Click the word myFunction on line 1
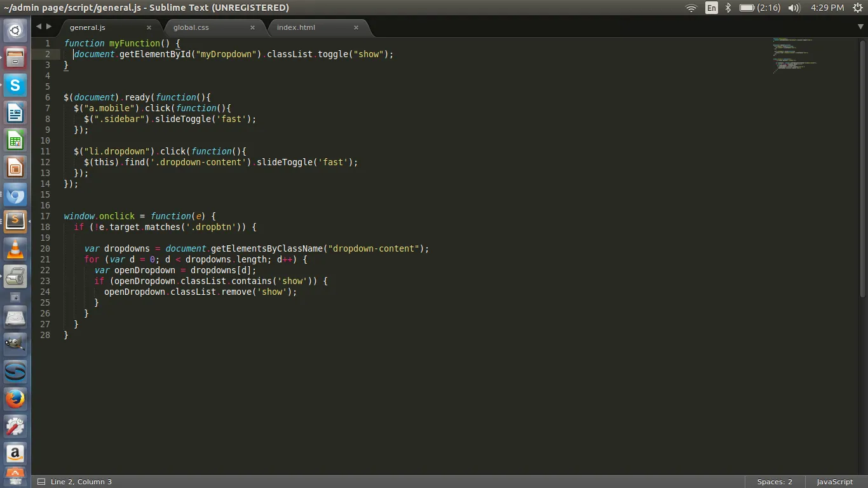This screenshot has height=488, width=868. tap(135, 43)
